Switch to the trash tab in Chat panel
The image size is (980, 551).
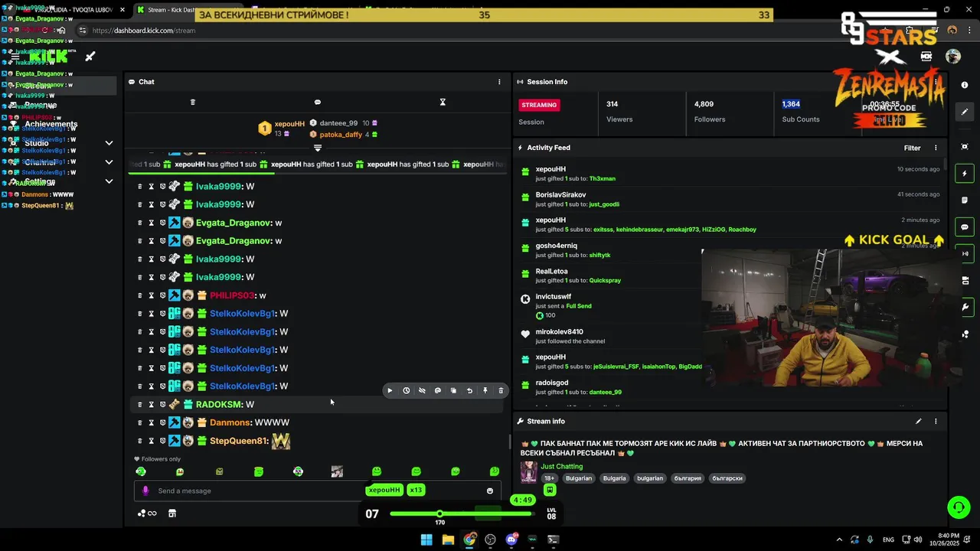coord(193,102)
